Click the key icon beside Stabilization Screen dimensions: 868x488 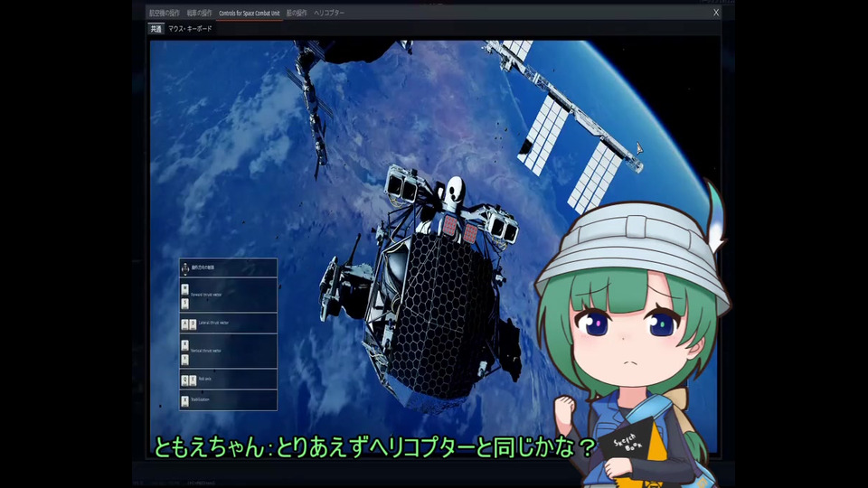pyautogui.click(x=184, y=401)
